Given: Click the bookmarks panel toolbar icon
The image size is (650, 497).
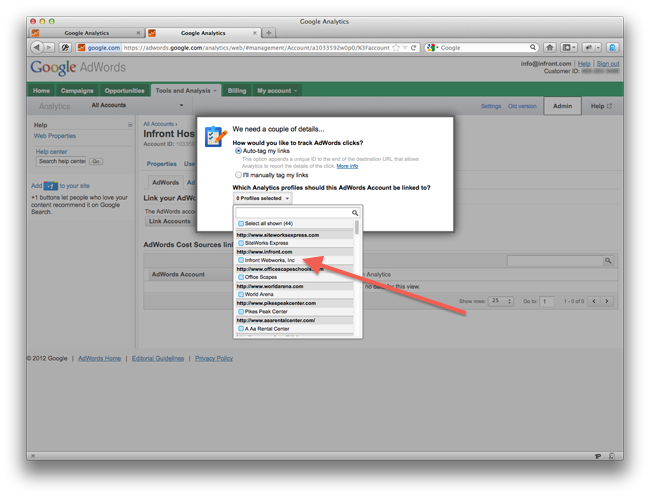Looking at the screenshot, I should point(567,48).
